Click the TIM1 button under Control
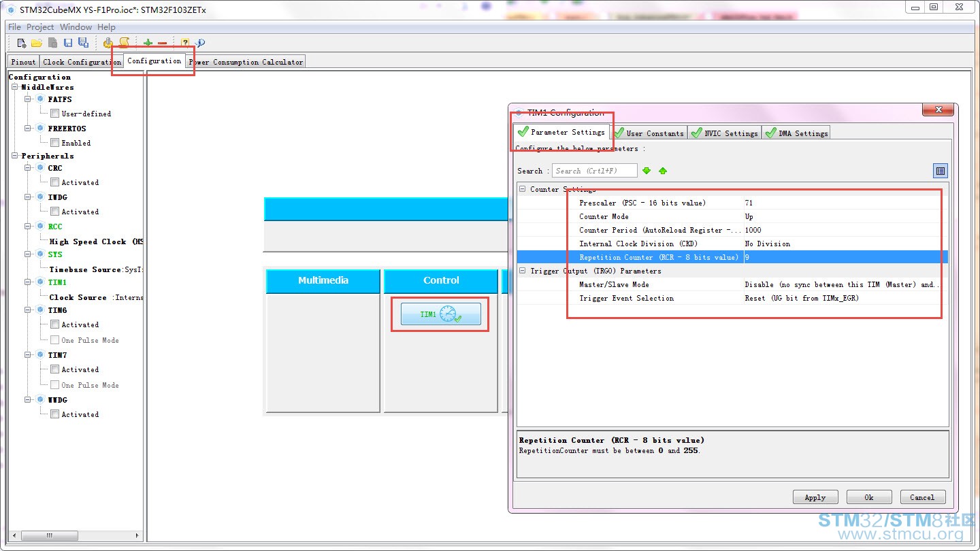Viewport: 980px width, 551px height. coord(440,314)
